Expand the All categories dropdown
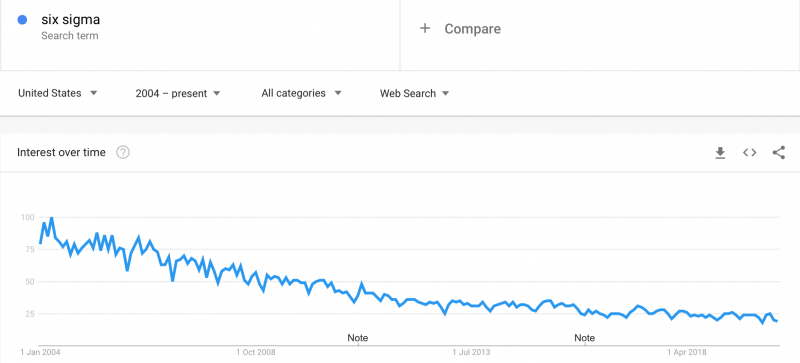Image resolution: width=800 pixels, height=363 pixels. click(x=301, y=93)
